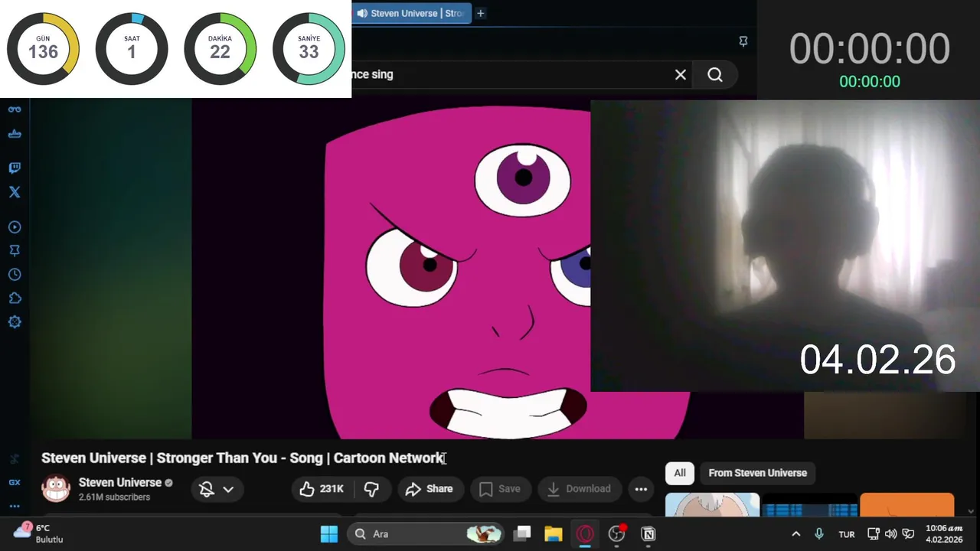This screenshot has width=980, height=551.
Task: Click the pin icon in the browser toolbar
Action: pyautogui.click(x=743, y=41)
